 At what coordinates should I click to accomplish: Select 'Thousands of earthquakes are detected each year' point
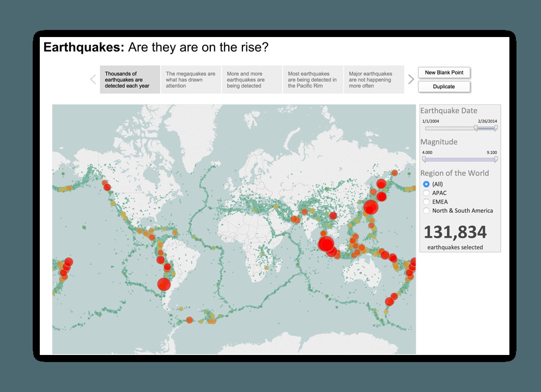[130, 79]
